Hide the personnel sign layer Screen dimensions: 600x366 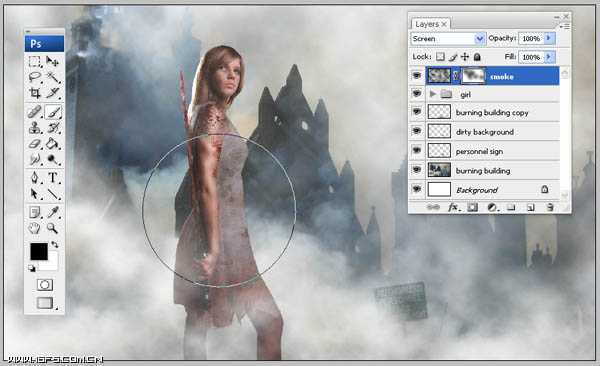click(417, 150)
